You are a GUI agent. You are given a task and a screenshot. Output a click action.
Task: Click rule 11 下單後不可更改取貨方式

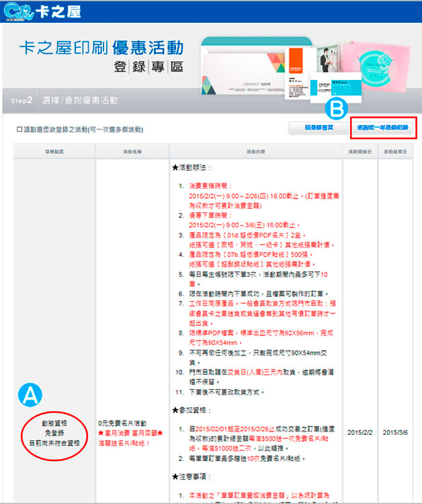(x=226, y=392)
